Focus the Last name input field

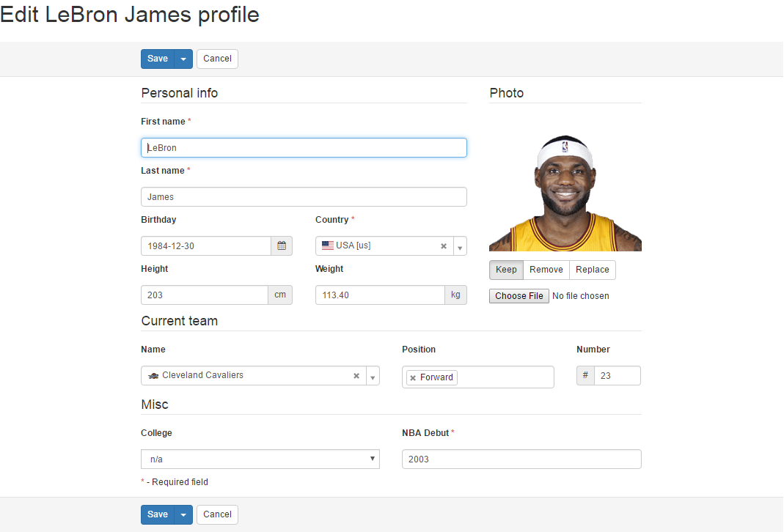tap(304, 197)
